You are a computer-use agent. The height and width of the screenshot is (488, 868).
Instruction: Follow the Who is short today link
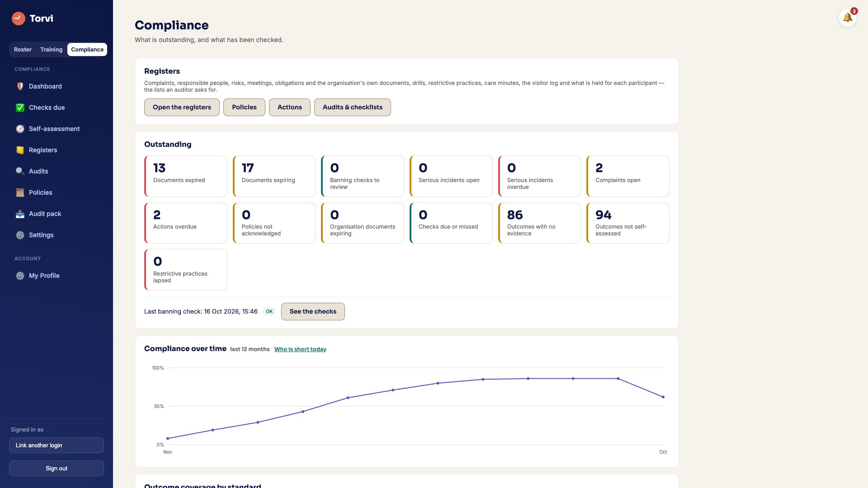click(300, 349)
